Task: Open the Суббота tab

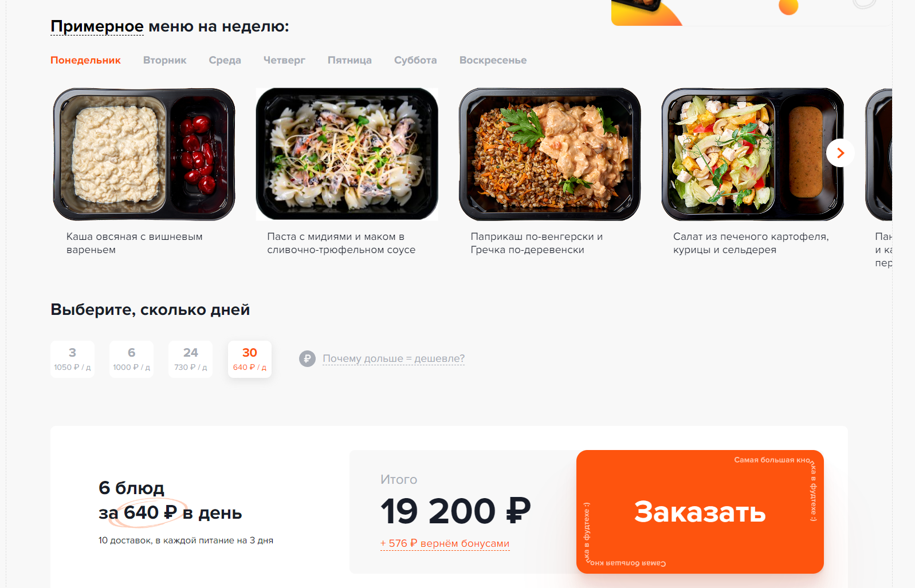Action: click(415, 60)
